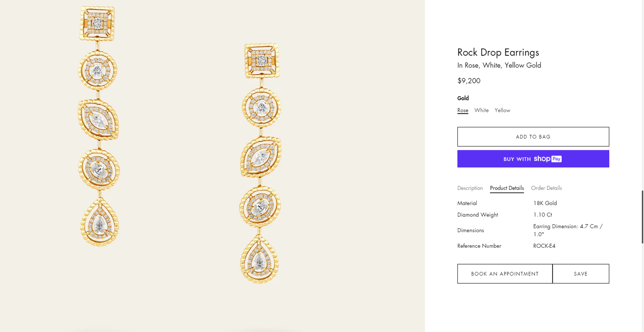Viewport: 644px width, 332px height.
Task: Click the right earring's square top stud
Action: coord(262,60)
